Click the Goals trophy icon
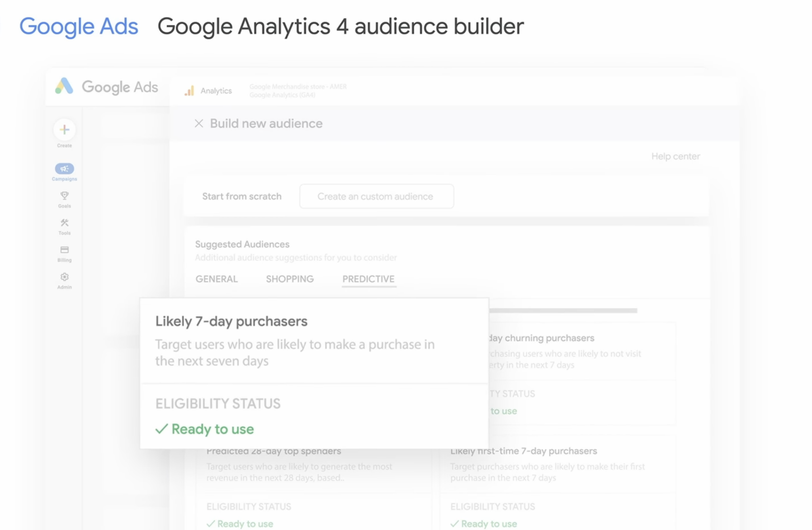Viewport: 812px width, 530px height. pyautogui.click(x=64, y=196)
